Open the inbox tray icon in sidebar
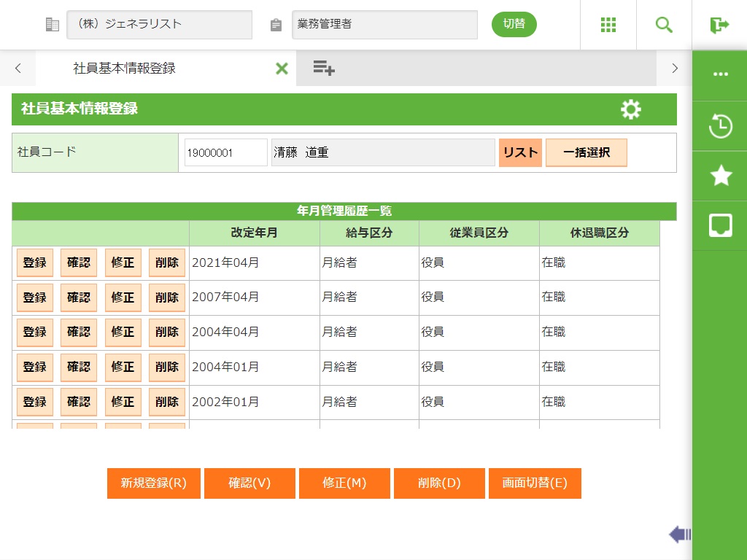The image size is (747, 560). click(x=720, y=225)
